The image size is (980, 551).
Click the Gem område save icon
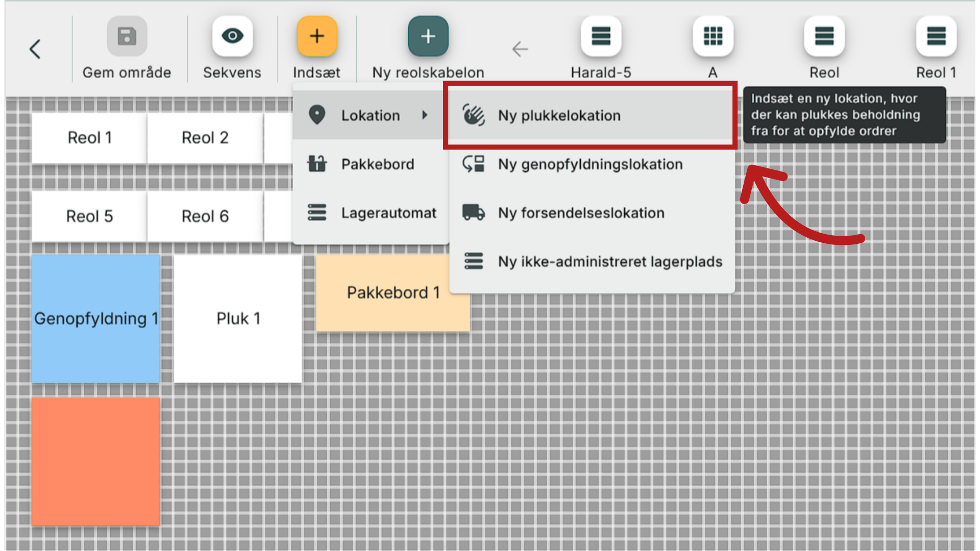(127, 36)
